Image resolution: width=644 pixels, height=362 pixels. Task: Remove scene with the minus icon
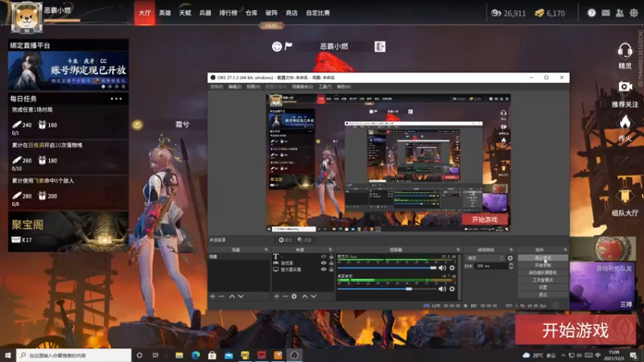pos(221,296)
